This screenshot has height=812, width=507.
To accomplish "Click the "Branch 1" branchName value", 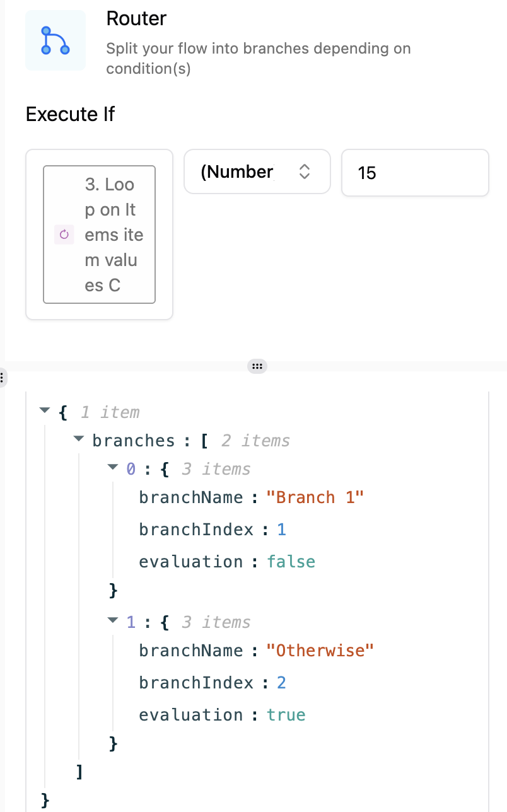I will (315, 497).
